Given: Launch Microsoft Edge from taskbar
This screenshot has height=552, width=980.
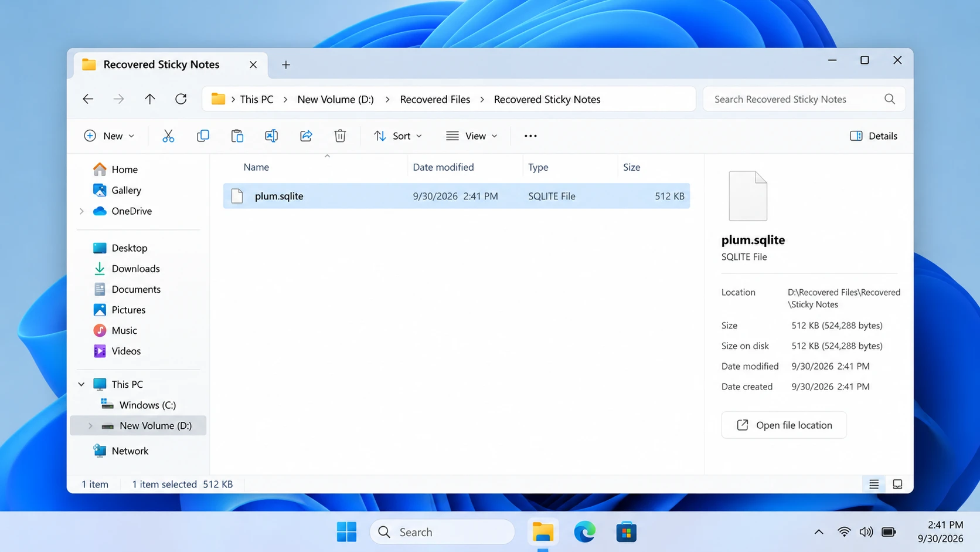Looking at the screenshot, I should tap(584, 532).
